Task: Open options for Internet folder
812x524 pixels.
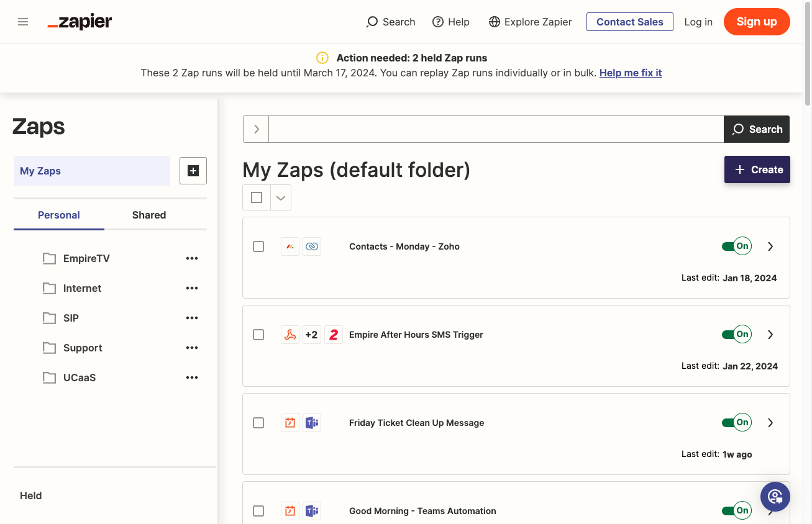Action: click(192, 288)
